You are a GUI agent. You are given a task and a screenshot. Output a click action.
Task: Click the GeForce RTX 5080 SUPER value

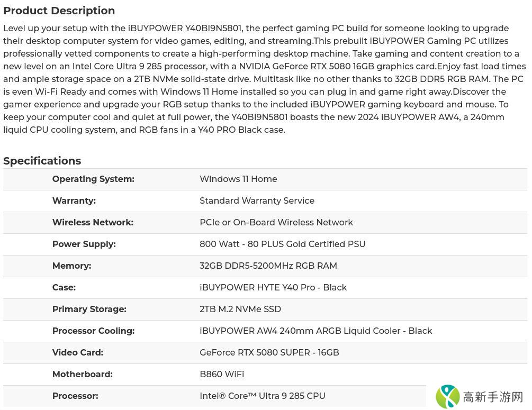(269, 353)
